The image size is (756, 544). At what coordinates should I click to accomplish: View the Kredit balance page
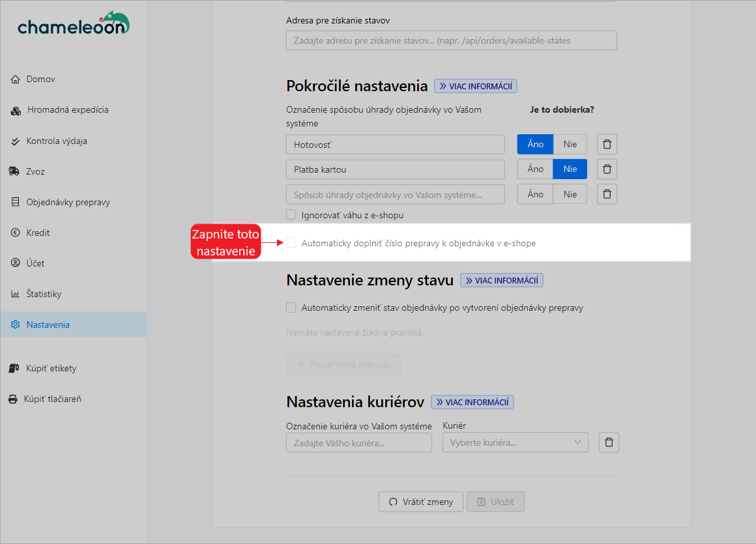[x=38, y=233]
